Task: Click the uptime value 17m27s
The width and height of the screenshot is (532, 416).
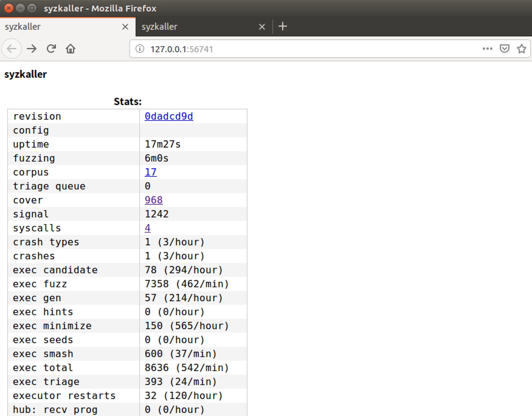Action: [x=163, y=144]
